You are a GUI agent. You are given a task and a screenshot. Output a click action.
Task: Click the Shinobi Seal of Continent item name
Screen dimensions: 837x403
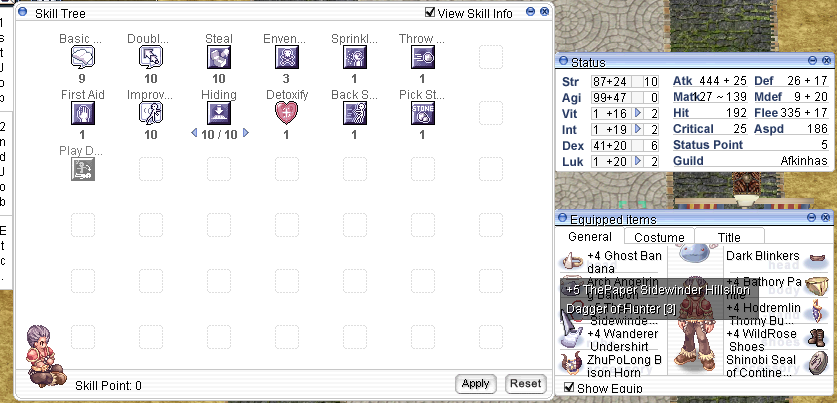coord(760,366)
